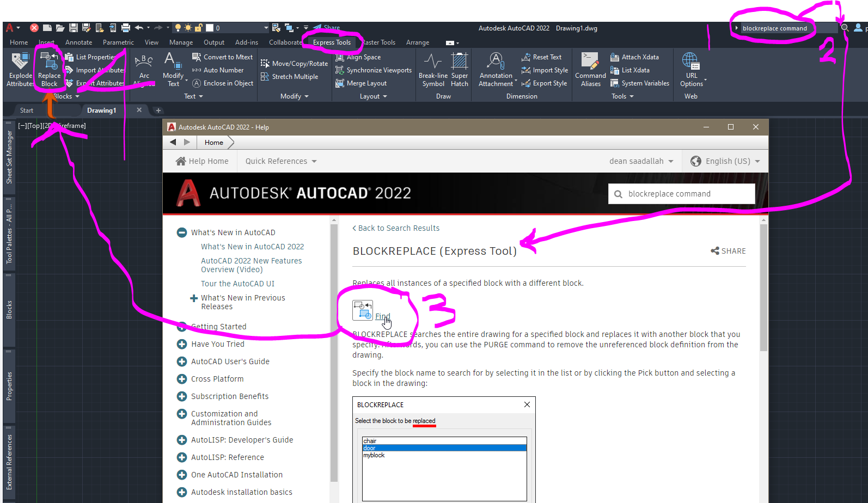Click the Plot printer icon
Viewport: 868px width, 503px height.
coord(126,28)
